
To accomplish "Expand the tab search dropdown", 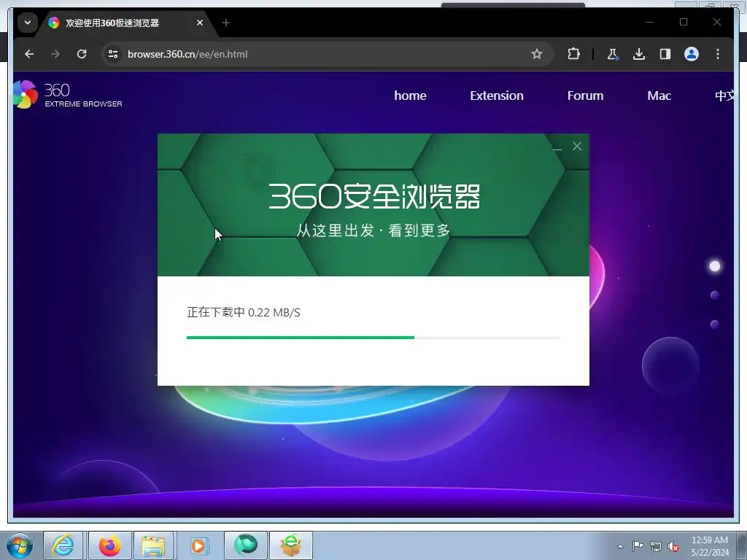I will point(28,23).
